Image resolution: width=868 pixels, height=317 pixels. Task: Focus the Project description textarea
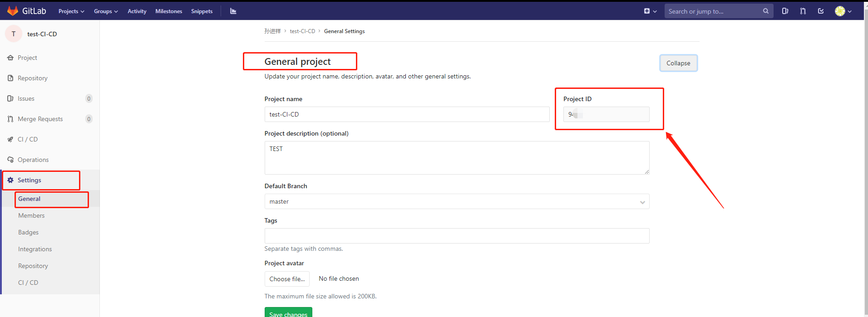coord(457,158)
